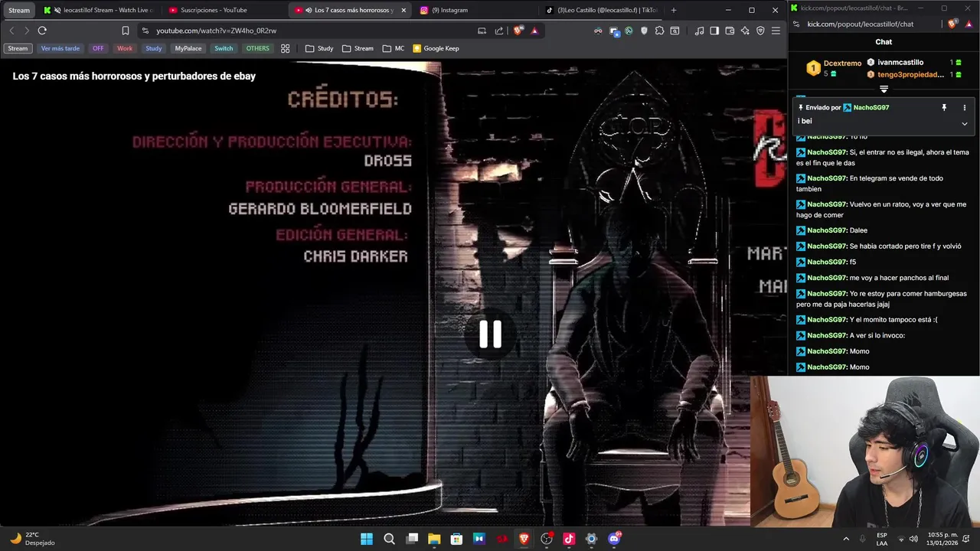
Task: Toggle the browser sidebar panel icon
Action: click(x=714, y=31)
